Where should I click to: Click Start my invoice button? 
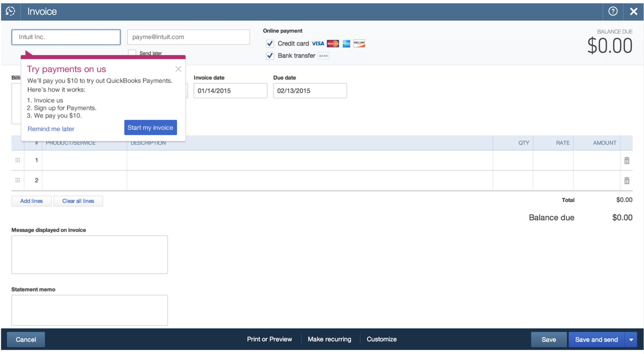click(150, 128)
